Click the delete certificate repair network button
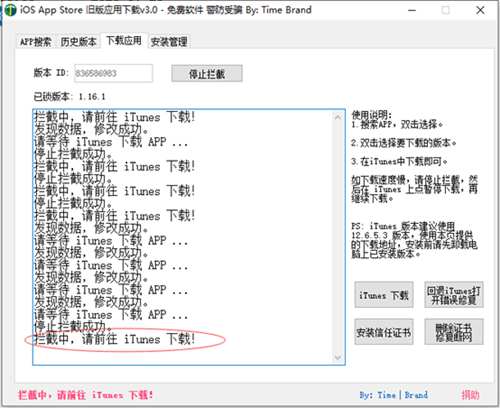 [454, 332]
